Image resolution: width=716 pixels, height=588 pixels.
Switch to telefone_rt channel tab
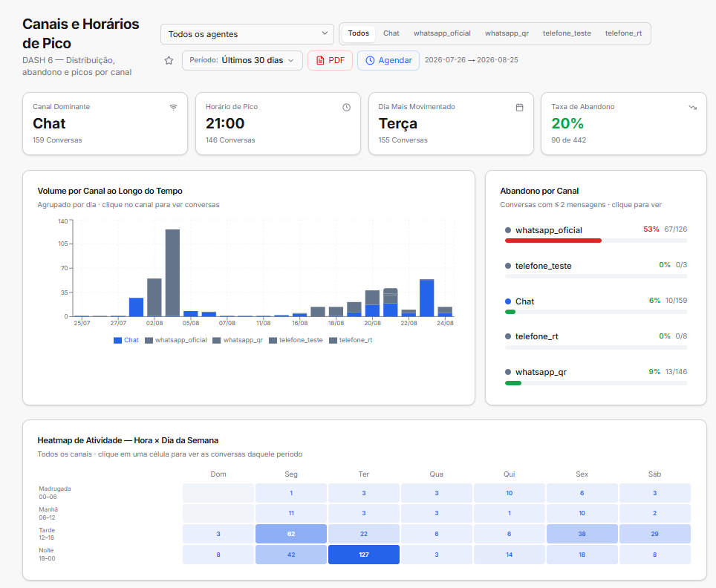[x=623, y=33]
